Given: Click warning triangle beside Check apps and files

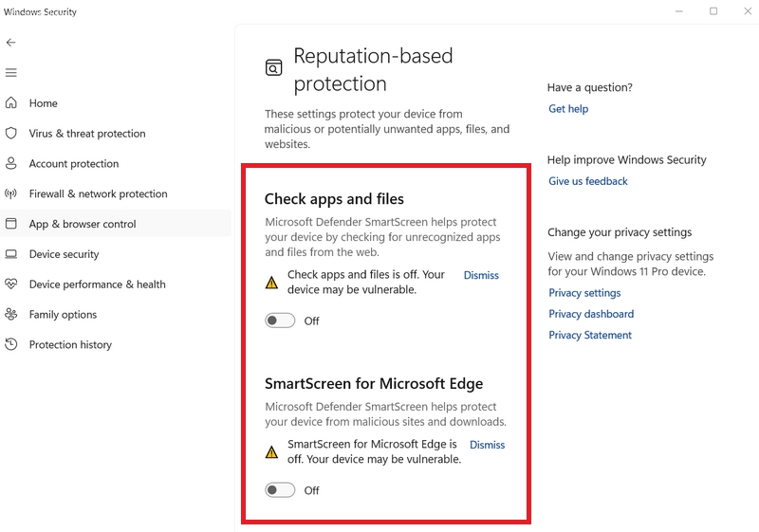Looking at the screenshot, I should coord(271,283).
